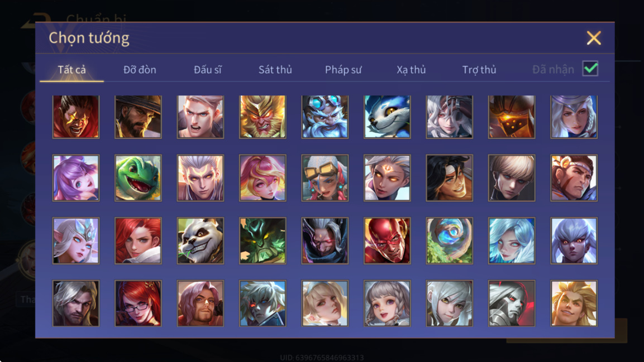Choose the golden Monkey King hero portrait
The height and width of the screenshot is (362, 644).
pos(263,117)
